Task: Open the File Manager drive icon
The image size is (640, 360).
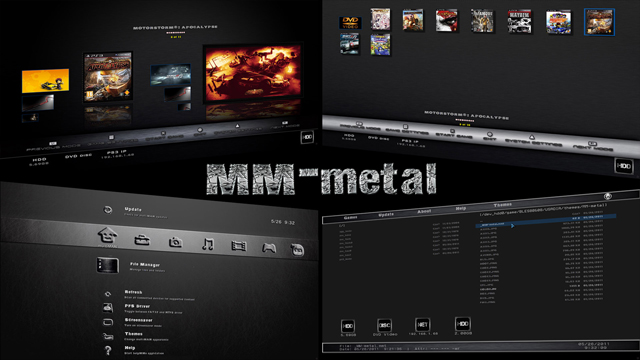Action: [x=108, y=265]
